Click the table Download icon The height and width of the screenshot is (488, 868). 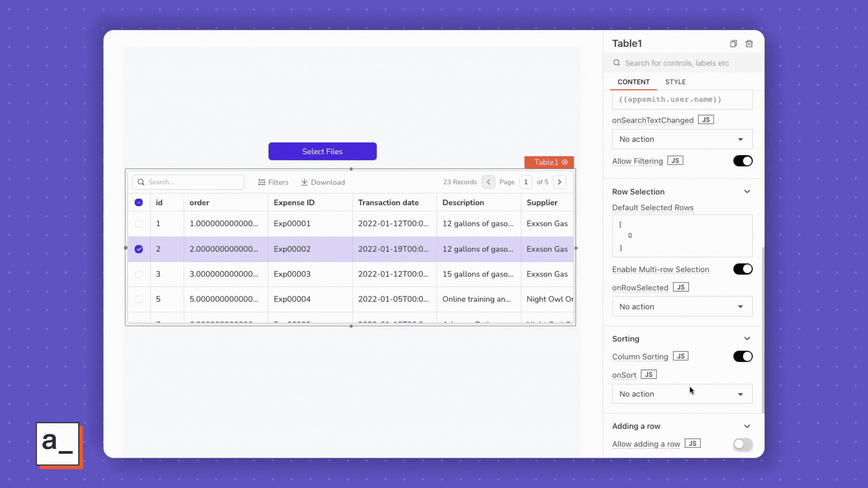pos(305,182)
